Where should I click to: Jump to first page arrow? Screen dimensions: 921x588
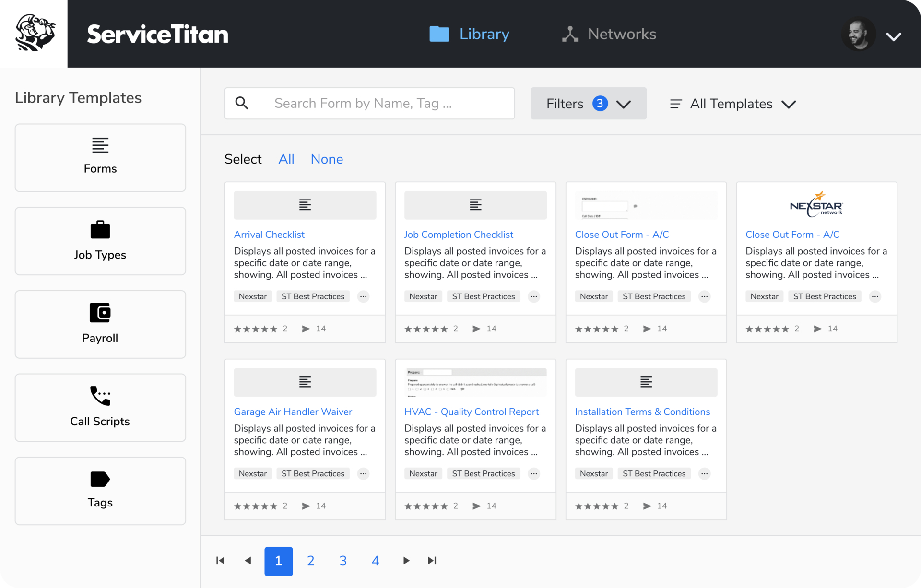point(220,561)
